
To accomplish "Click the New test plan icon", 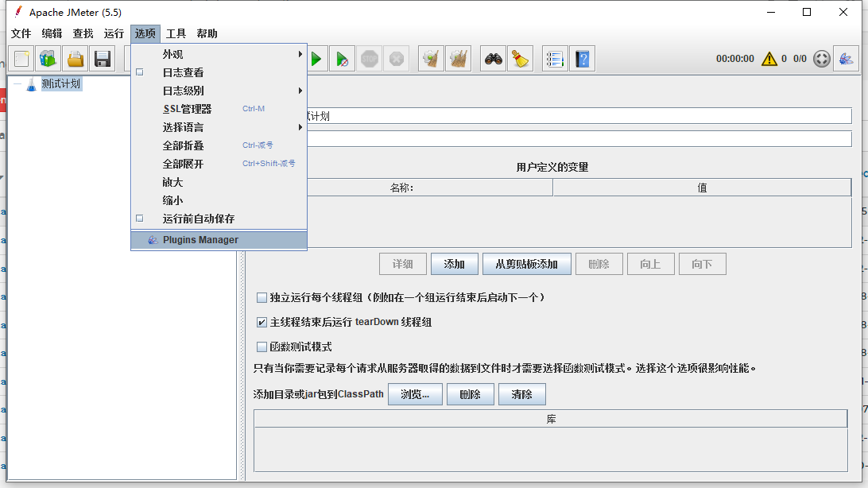I will [x=21, y=59].
